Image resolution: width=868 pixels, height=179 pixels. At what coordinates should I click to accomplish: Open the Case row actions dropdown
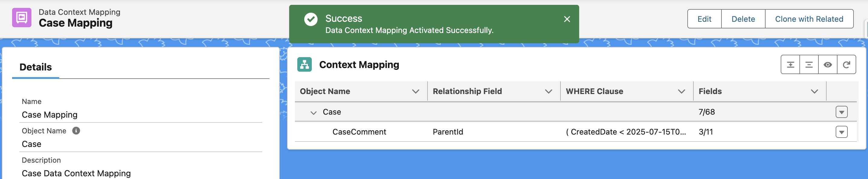(x=841, y=112)
